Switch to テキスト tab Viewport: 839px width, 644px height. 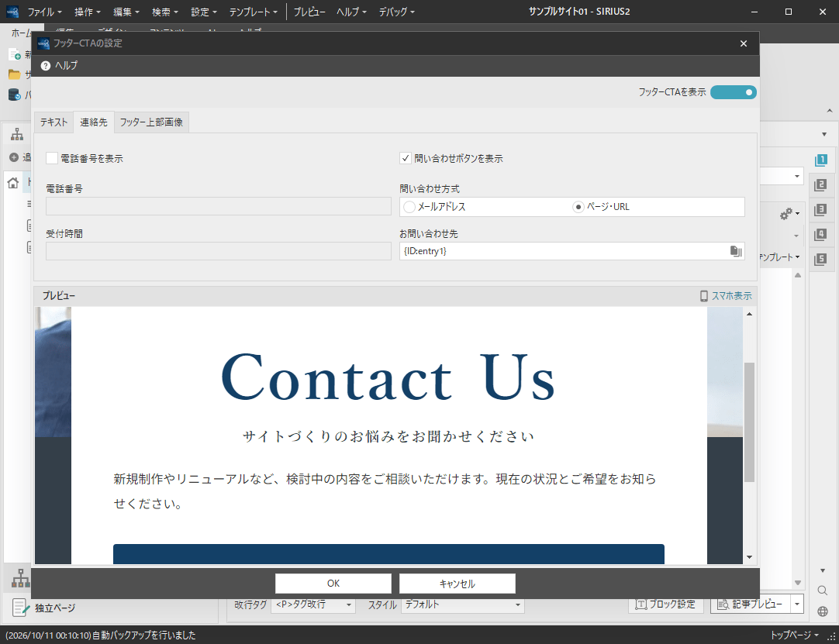(54, 122)
